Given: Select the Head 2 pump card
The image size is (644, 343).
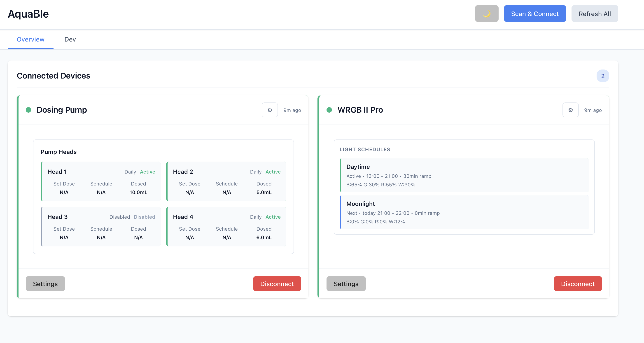Looking at the screenshot, I should click(226, 182).
